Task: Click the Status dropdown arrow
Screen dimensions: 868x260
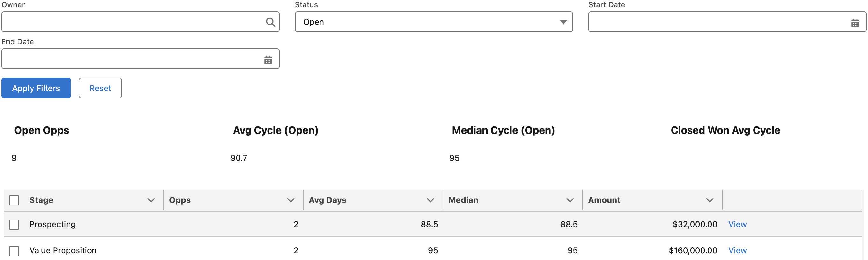Action: tap(563, 22)
